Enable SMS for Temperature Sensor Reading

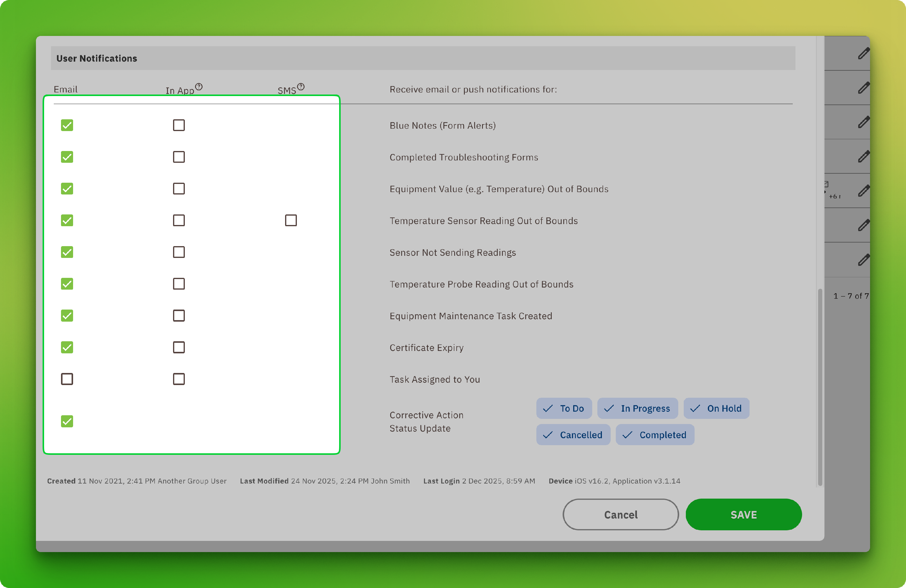coord(291,220)
